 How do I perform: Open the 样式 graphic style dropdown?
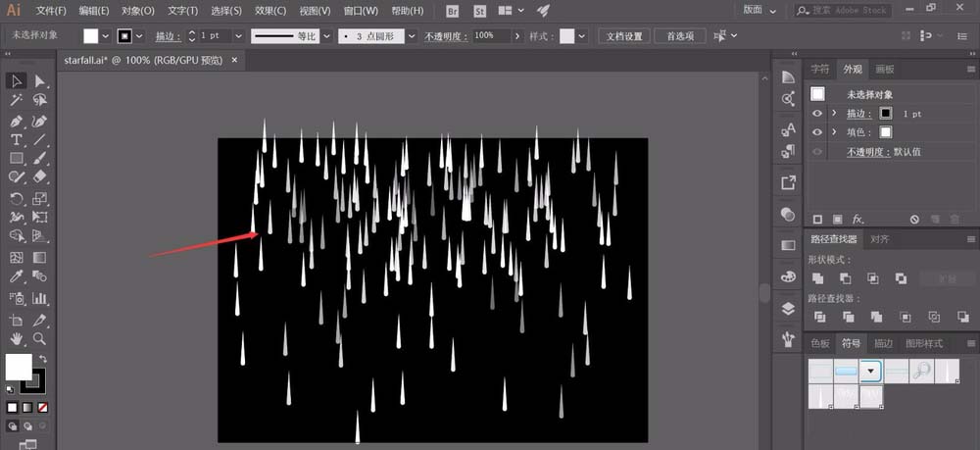point(582,36)
